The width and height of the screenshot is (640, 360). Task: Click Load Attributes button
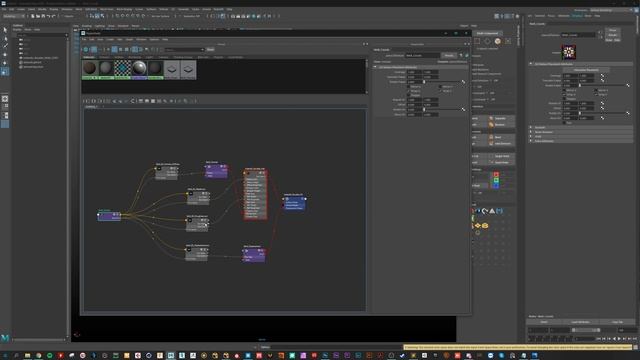(x=580, y=322)
